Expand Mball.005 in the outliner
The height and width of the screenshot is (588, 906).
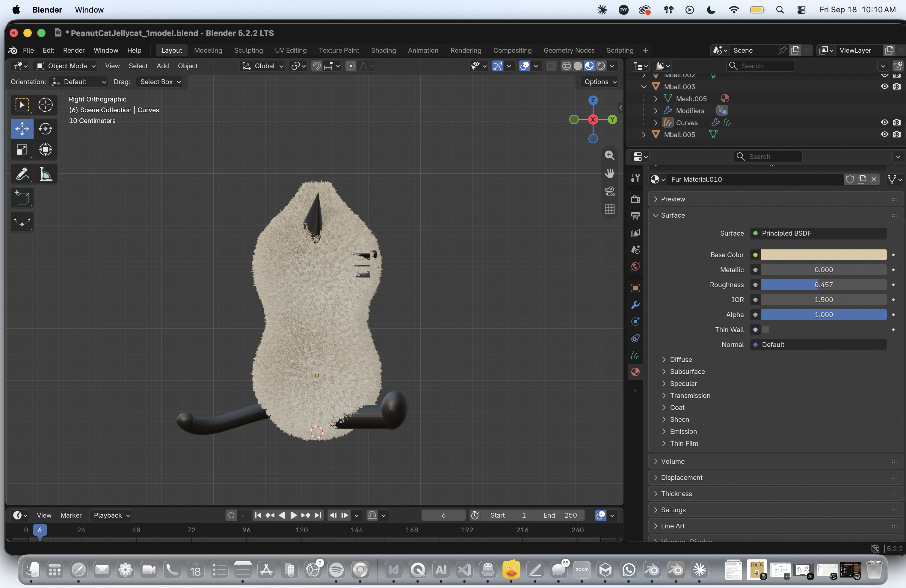[x=644, y=134]
